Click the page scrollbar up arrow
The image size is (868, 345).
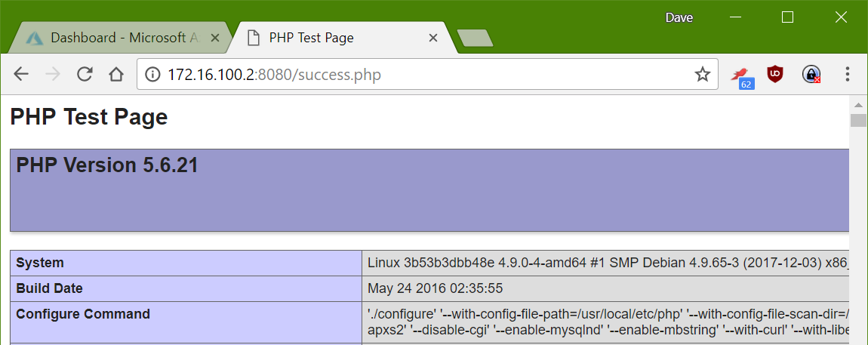[x=859, y=105]
